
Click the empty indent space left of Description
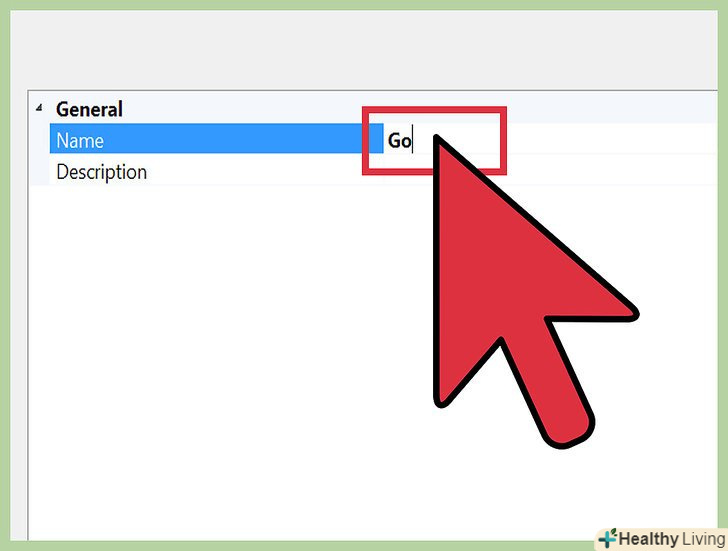[39, 171]
